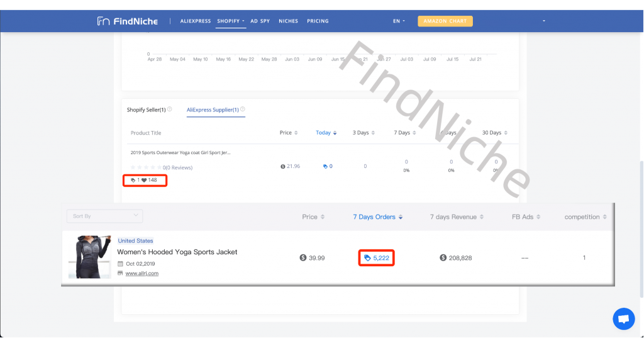Click the page vertical scrollbar
Viewport: 644px width, 338px height.
tap(641, 228)
